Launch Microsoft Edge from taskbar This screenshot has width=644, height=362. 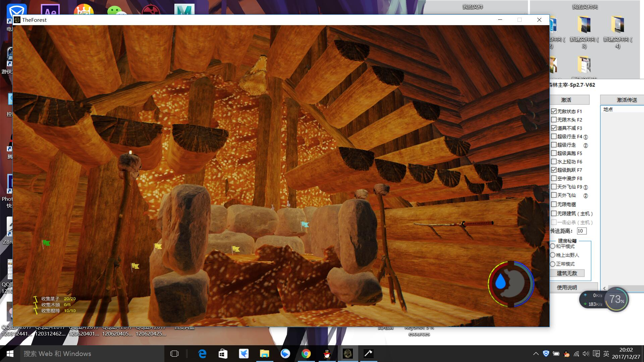tap(202, 354)
